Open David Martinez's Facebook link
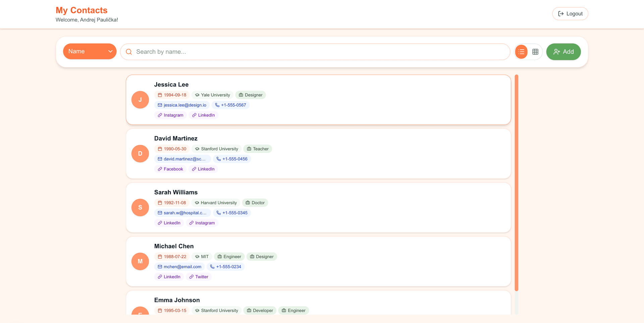 (170, 169)
